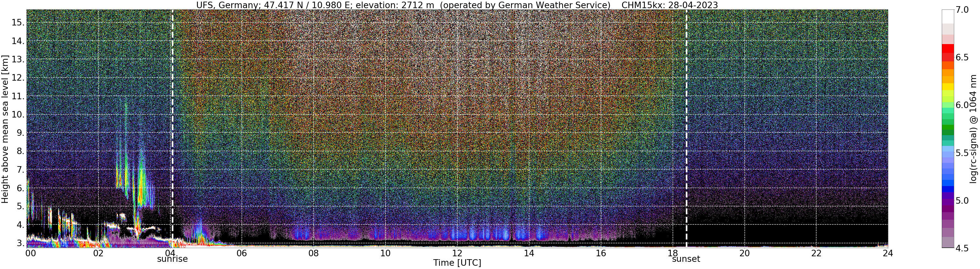Click the '12.' height tick label
The height and width of the screenshot is (269, 980).
[x=18, y=78]
